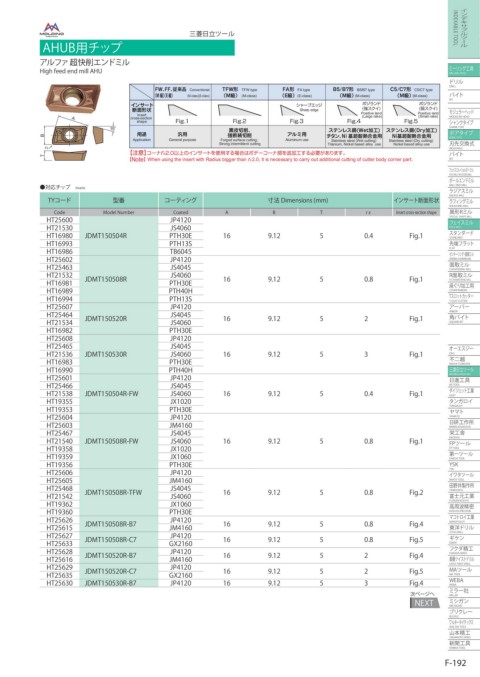Click Fig.2 in the JDMT150508R-TFW row

click(416, 492)
